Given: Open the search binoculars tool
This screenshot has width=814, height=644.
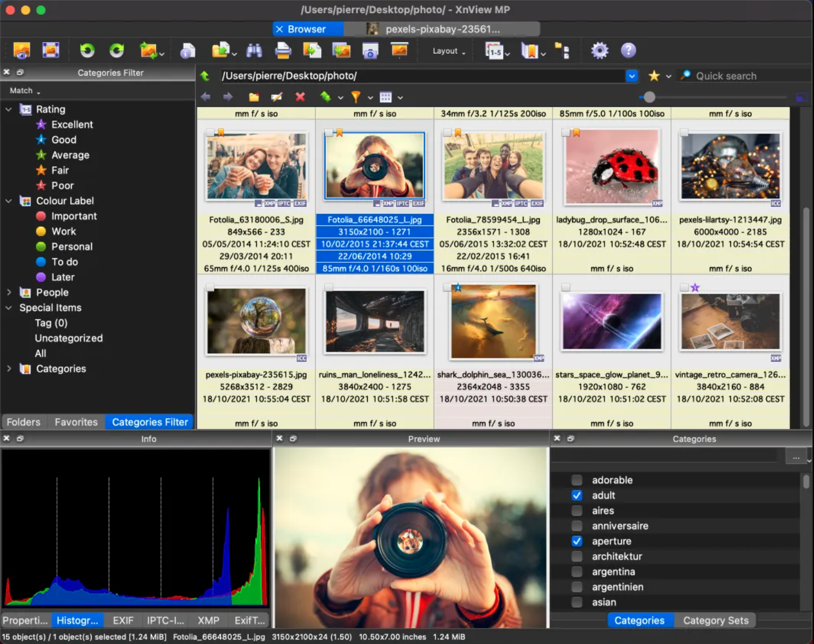Looking at the screenshot, I should [x=254, y=50].
